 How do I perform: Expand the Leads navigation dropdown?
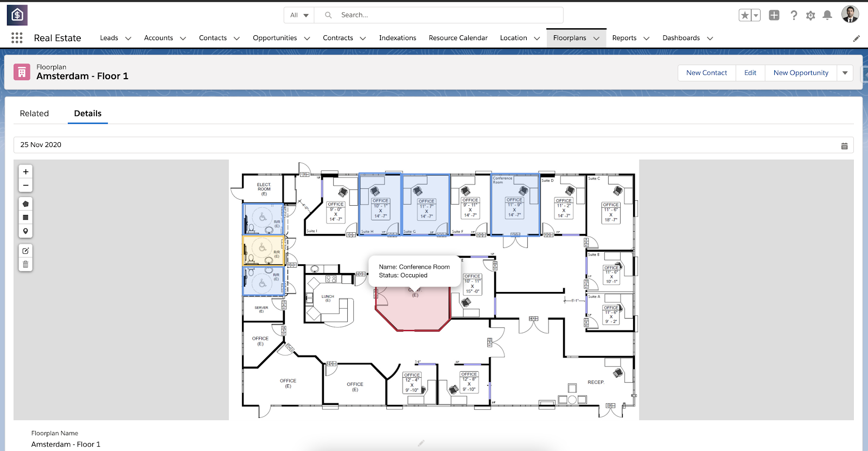tap(128, 39)
